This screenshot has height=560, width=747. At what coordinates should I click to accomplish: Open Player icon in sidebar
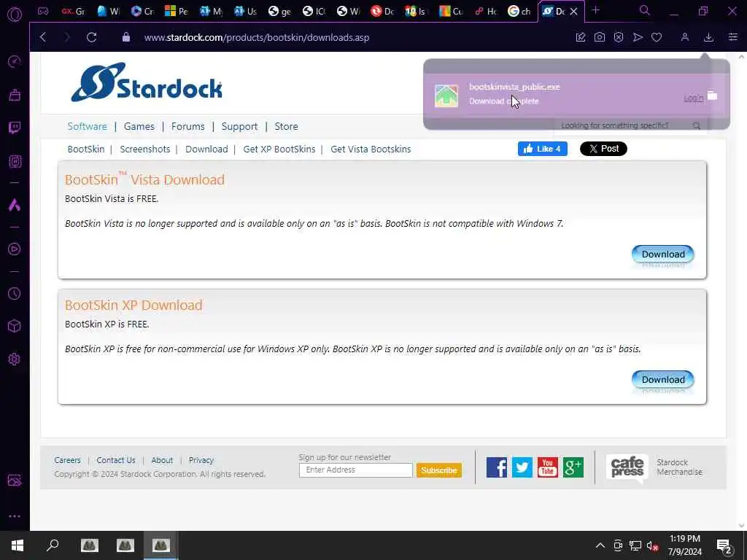coord(15,249)
